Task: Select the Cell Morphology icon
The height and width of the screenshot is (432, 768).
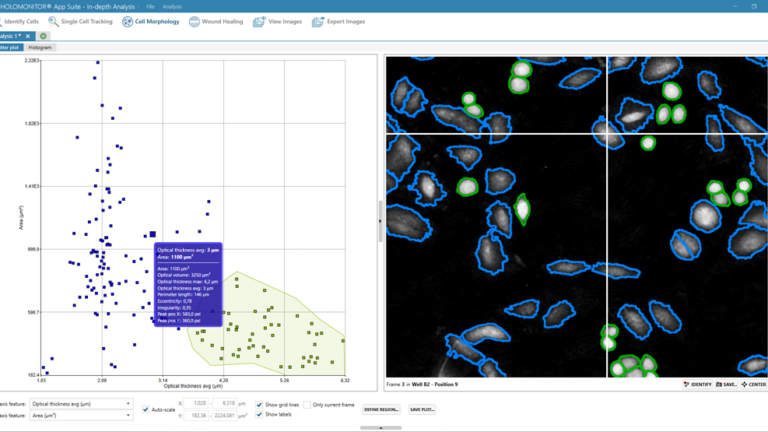Action: click(x=127, y=22)
